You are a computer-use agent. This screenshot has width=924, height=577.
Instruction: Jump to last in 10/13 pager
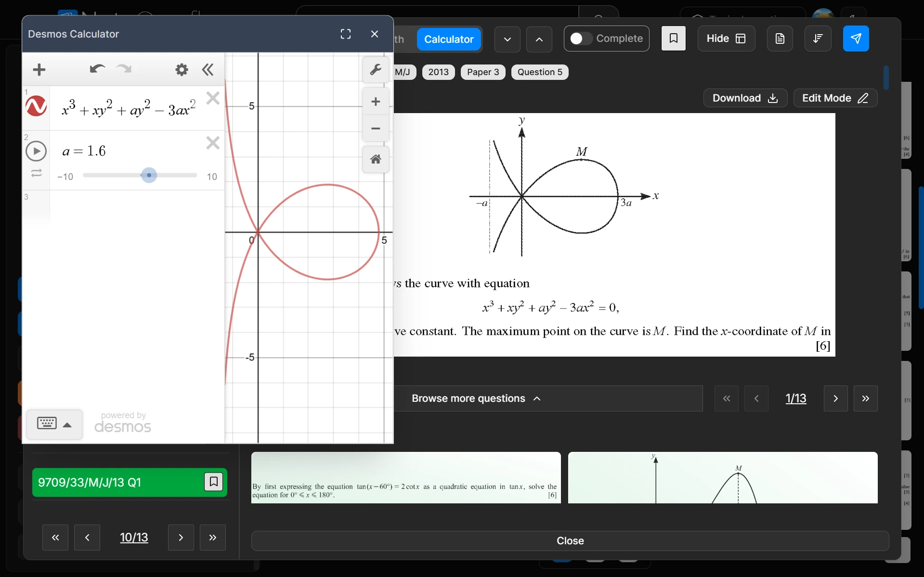pyautogui.click(x=213, y=538)
